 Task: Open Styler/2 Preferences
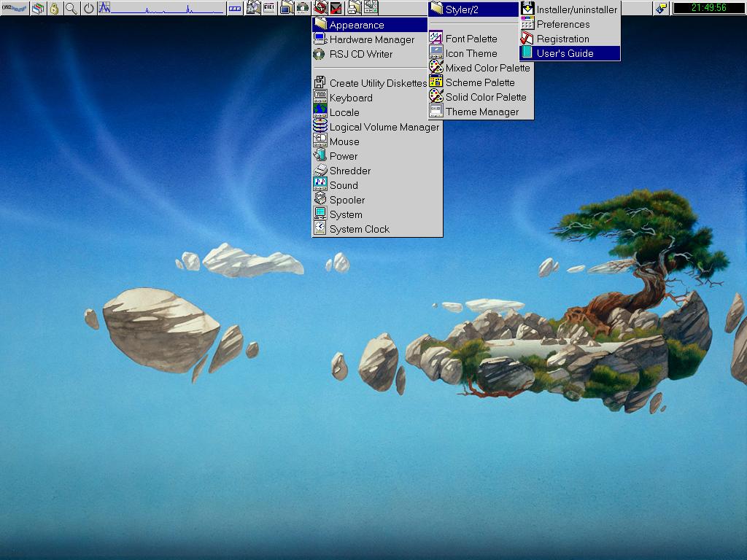pos(563,24)
